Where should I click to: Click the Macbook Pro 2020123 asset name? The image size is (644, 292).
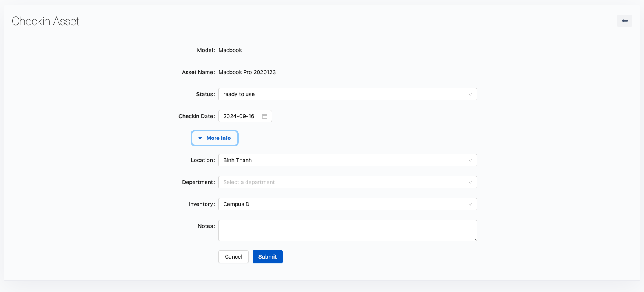click(x=247, y=72)
